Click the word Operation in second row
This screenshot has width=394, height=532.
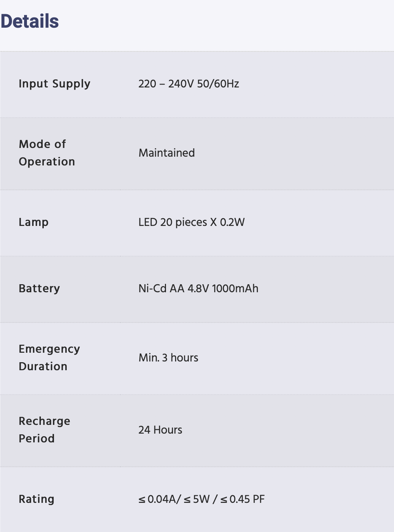pyautogui.click(x=47, y=162)
